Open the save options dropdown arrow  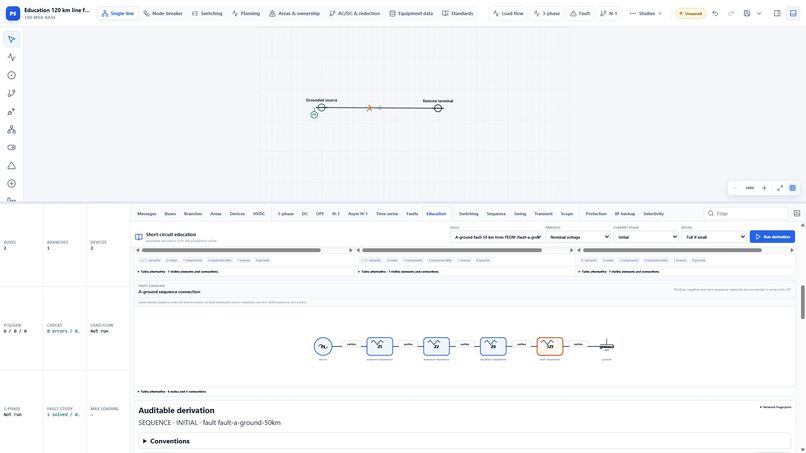(759, 13)
